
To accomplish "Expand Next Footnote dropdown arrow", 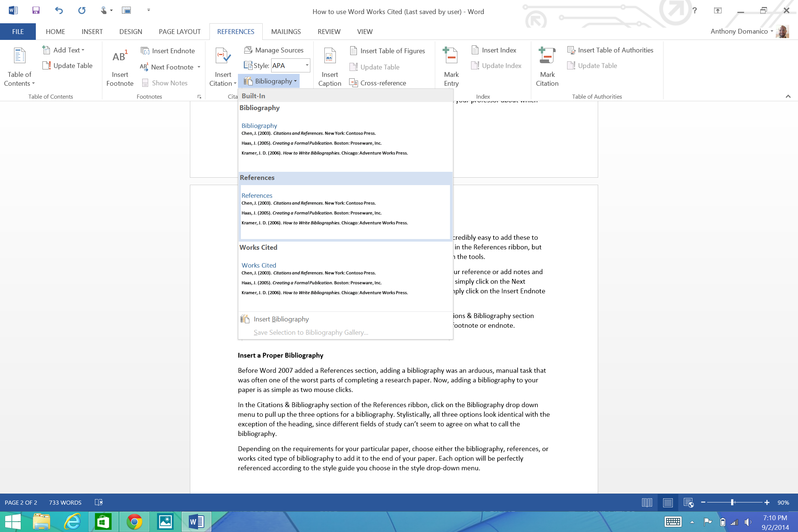I will tap(199, 67).
